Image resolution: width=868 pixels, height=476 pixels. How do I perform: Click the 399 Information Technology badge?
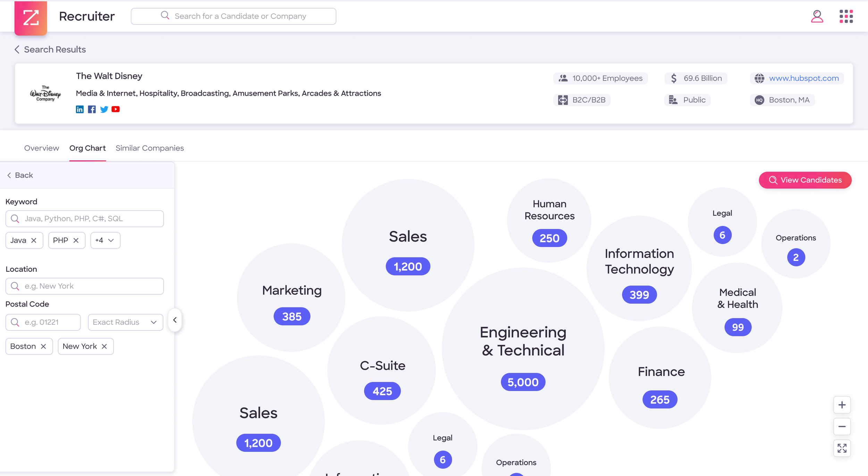[x=639, y=295]
